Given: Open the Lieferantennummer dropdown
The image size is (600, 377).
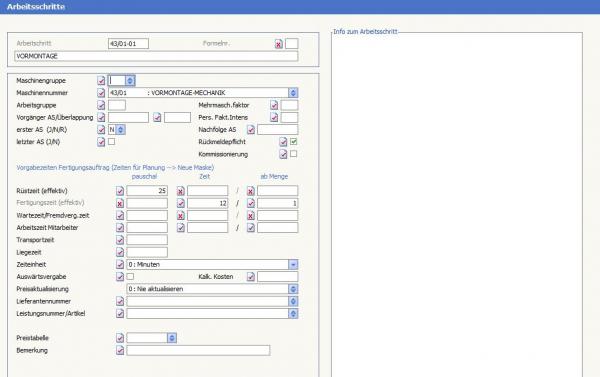Looking at the screenshot, I should 293,301.
